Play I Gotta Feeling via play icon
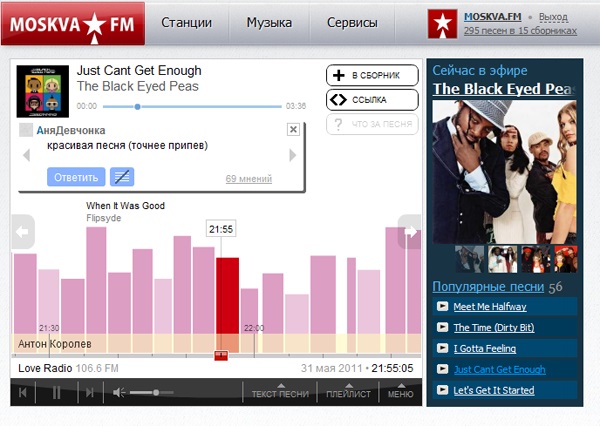This screenshot has height=426, width=600. coord(442,348)
